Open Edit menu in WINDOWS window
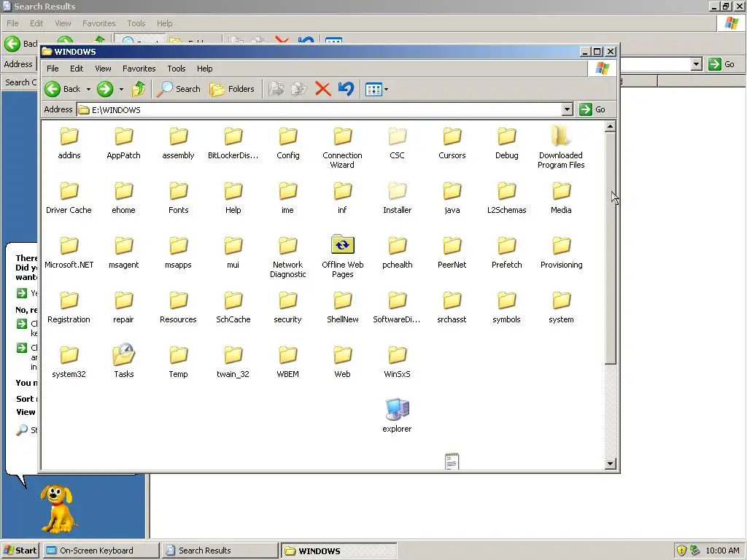This screenshot has width=747, height=560. point(77,69)
